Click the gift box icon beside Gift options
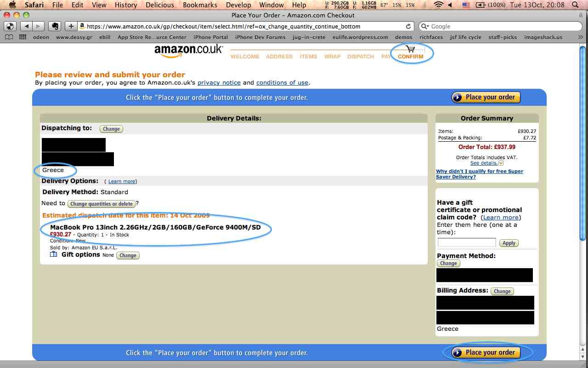Viewport: 588px width, 368px height. coord(53,254)
